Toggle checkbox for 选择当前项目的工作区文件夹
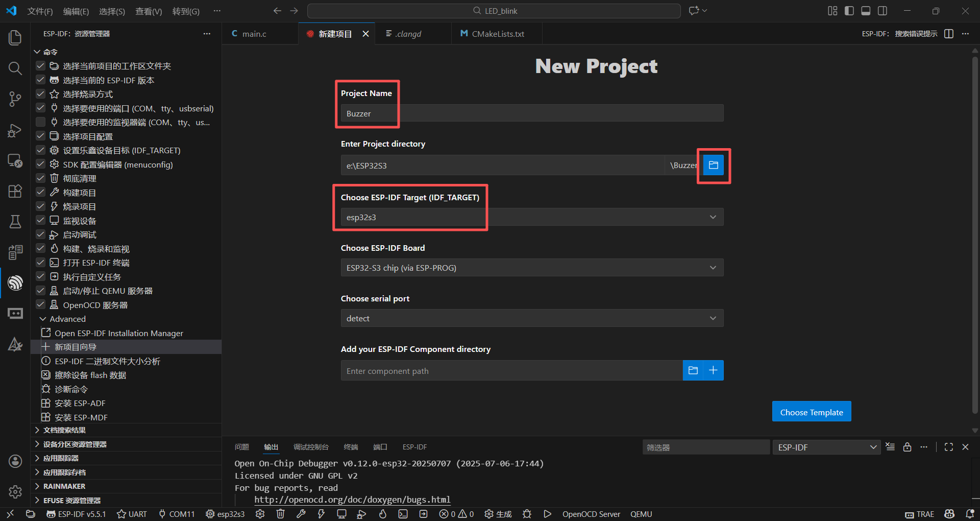This screenshot has height=521, width=980. click(x=40, y=65)
